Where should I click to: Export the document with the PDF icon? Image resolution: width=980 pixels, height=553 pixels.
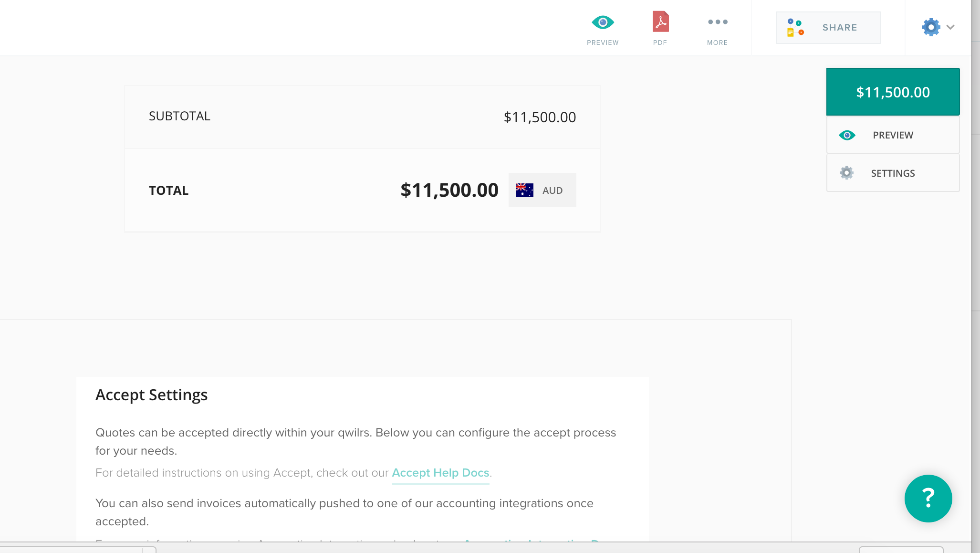660,22
